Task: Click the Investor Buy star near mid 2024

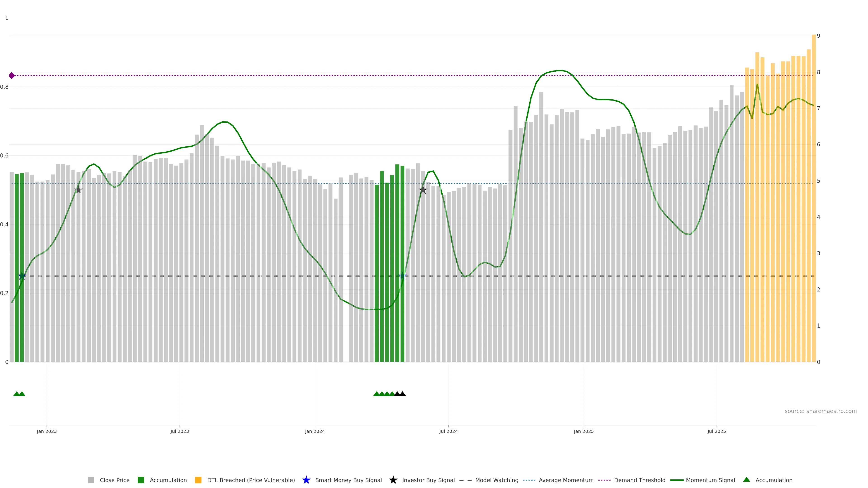Action: point(423,190)
